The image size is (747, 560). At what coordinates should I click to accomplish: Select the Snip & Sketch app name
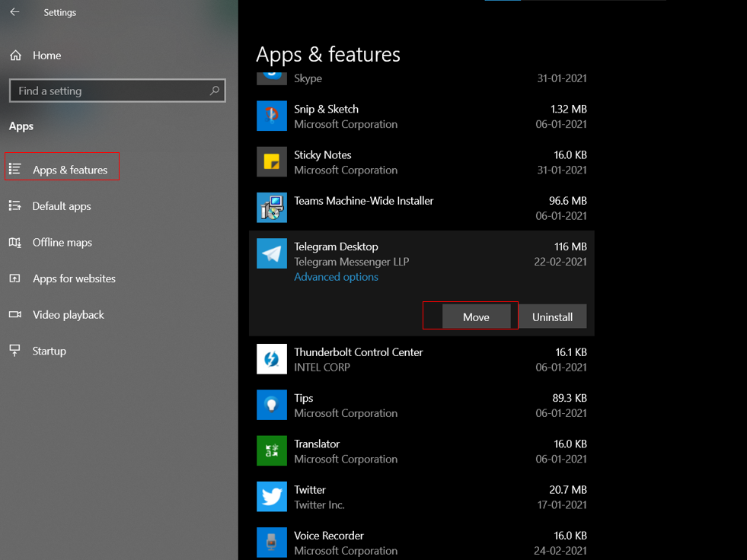pyautogui.click(x=326, y=109)
